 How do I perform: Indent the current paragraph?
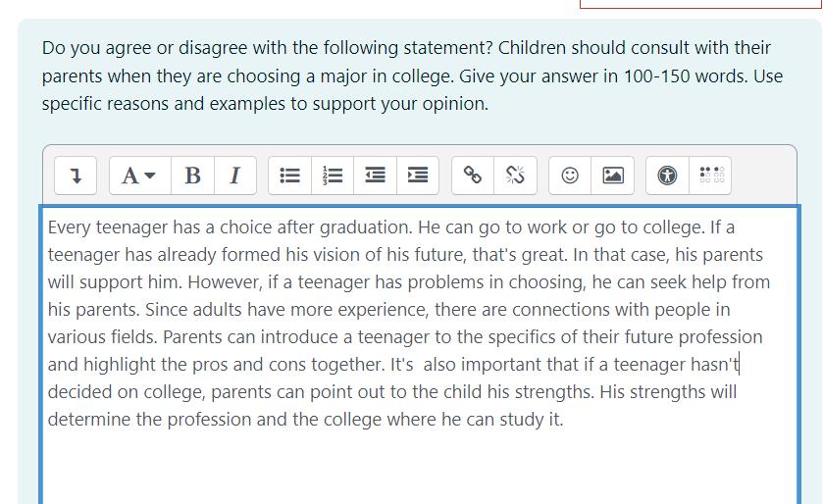418,176
